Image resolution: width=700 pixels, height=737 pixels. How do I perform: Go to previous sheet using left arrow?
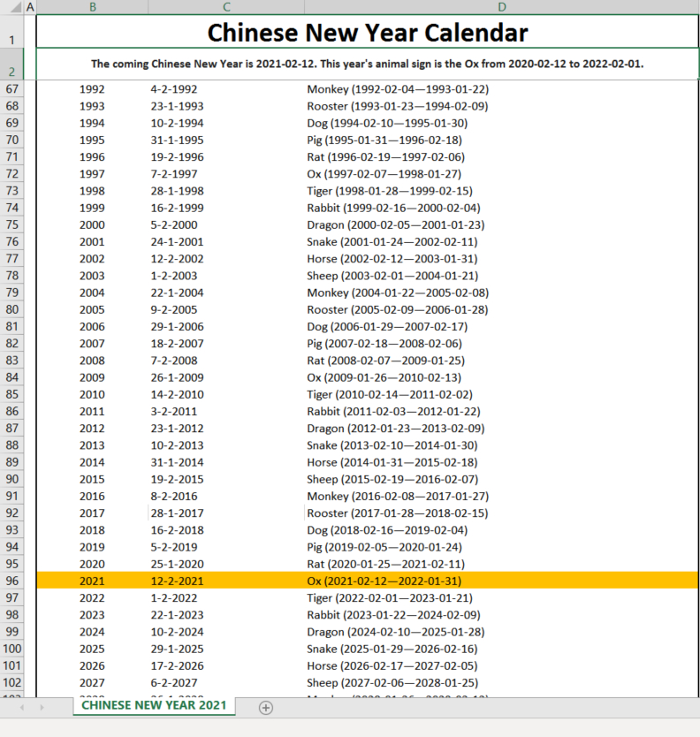(x=21, y=707)
